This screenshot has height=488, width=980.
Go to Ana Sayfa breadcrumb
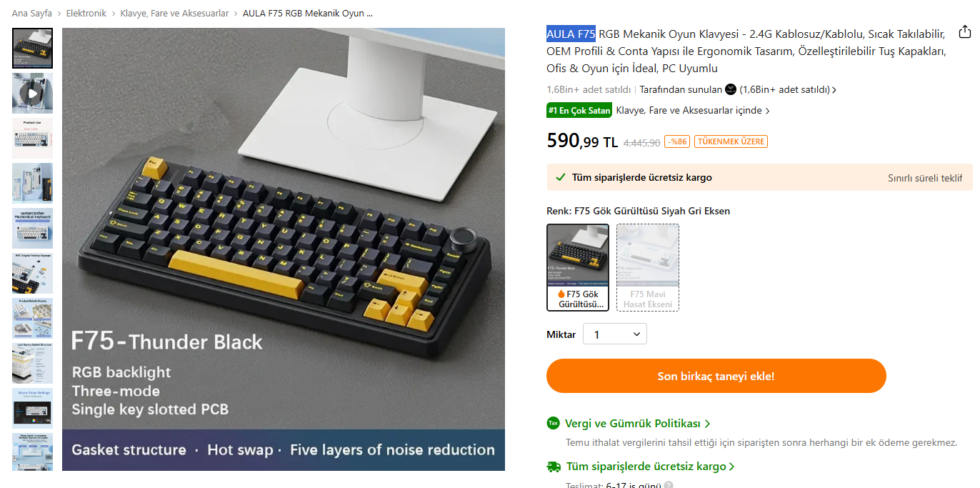tap(32, 14)
